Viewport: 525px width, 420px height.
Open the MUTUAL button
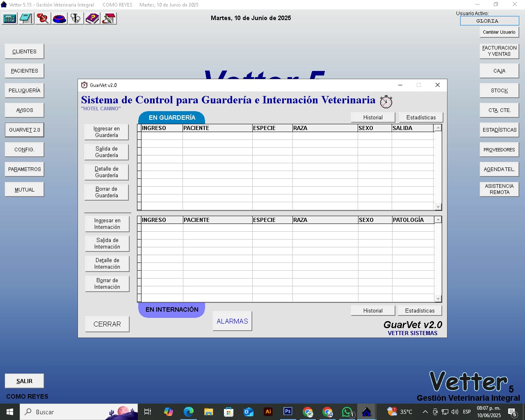tap(25, 189)
